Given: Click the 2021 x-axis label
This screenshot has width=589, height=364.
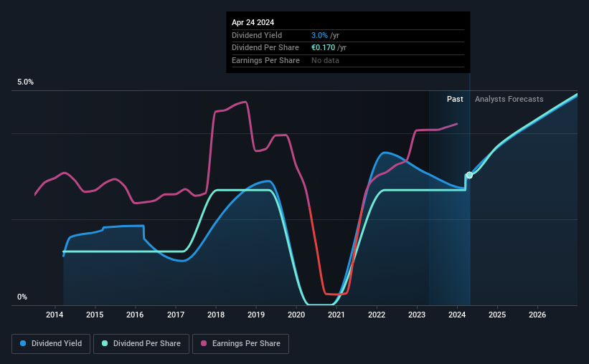Looking at the screenshot, I should pyautogui.click(x=336, y=315).
